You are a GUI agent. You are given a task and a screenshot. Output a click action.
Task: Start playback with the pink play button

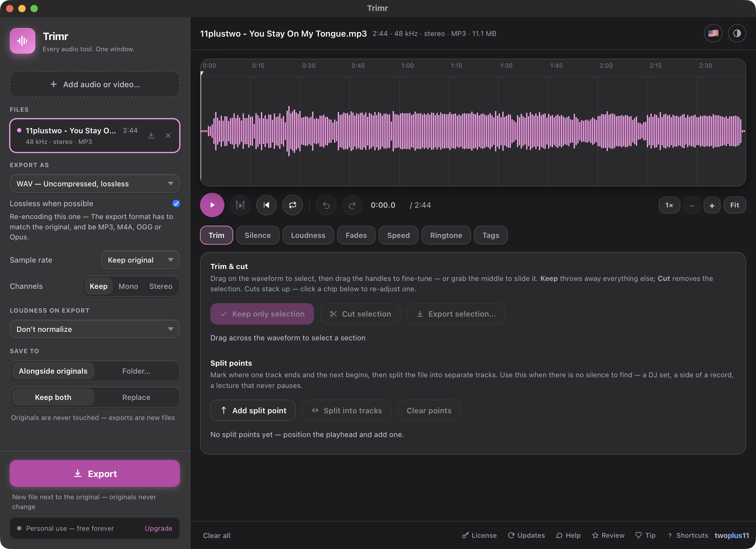pyautogui.click(x=212, y=205)
